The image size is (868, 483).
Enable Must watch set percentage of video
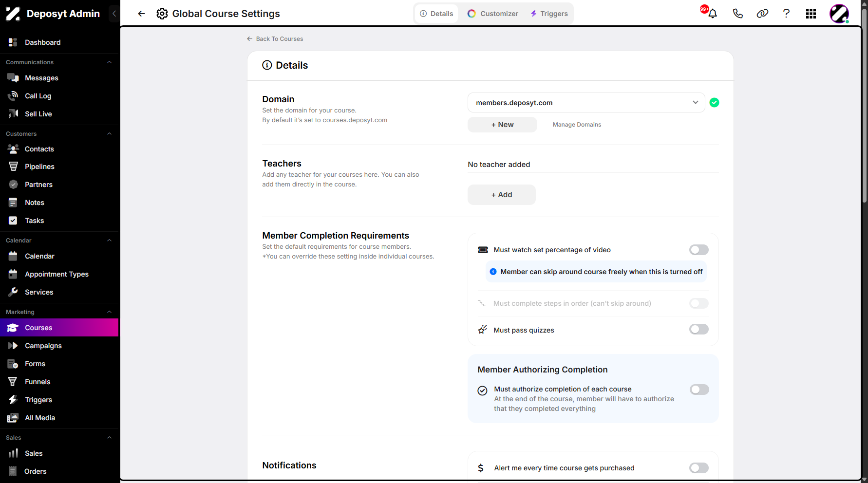click(x=699, y=250)
